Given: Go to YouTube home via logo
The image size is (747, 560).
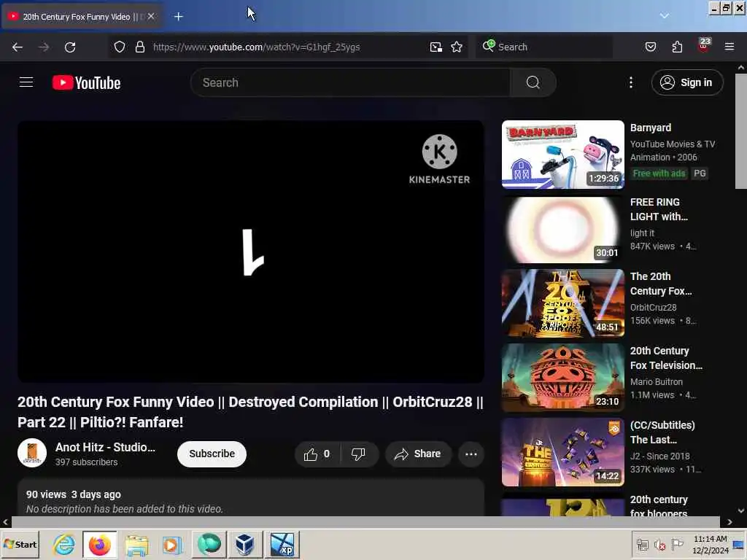Looking at the screenshot, I should coord(86,83).
